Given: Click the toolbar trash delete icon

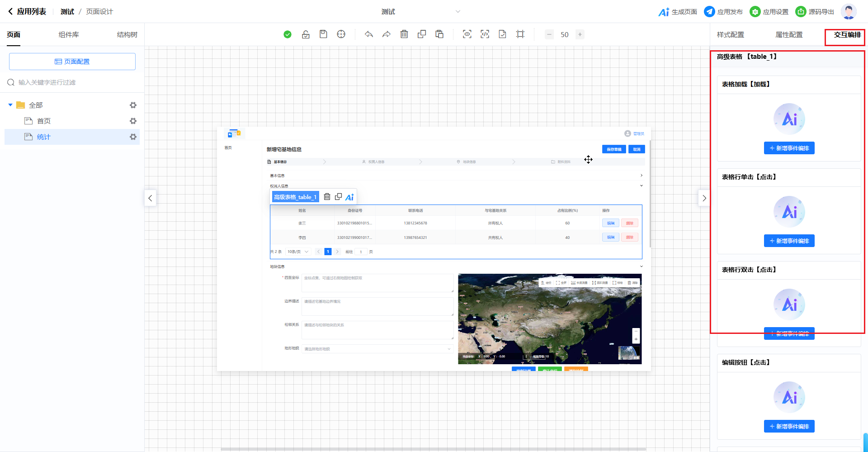Looking at the screenshot, I should (x=404, y=34).
